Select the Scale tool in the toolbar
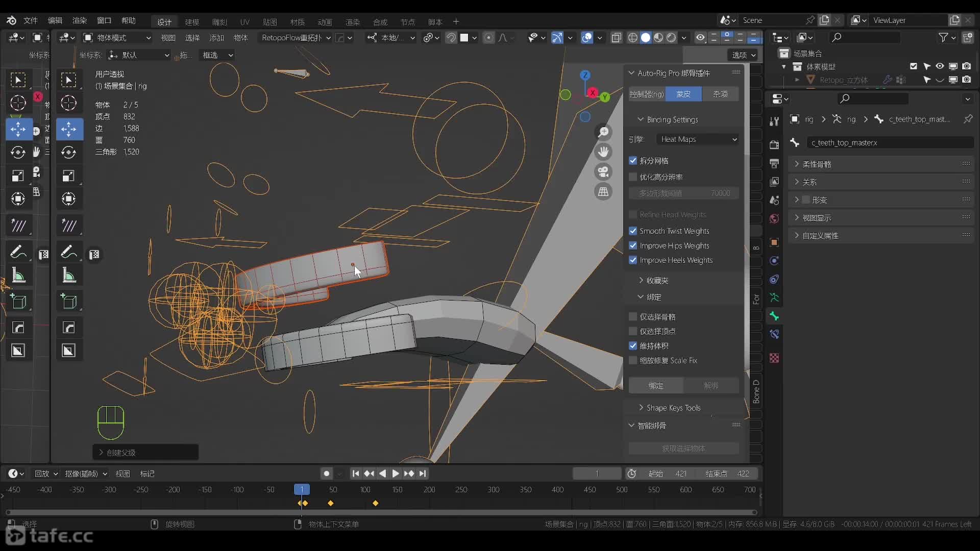 tap(68, 176)
